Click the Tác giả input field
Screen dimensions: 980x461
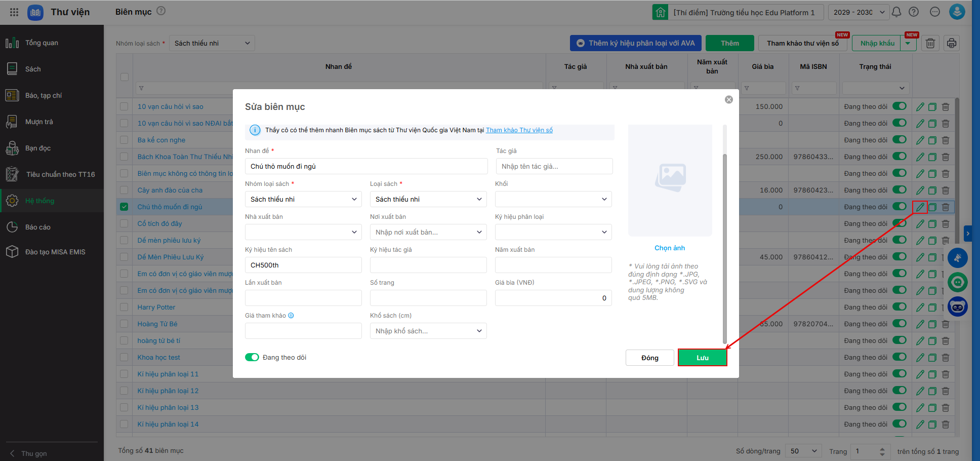click(554, 166)
